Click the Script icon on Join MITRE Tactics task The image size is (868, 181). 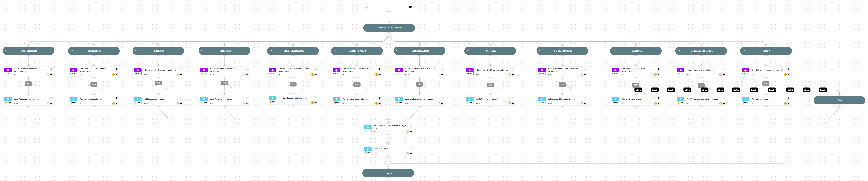click(x=368, y=129)
